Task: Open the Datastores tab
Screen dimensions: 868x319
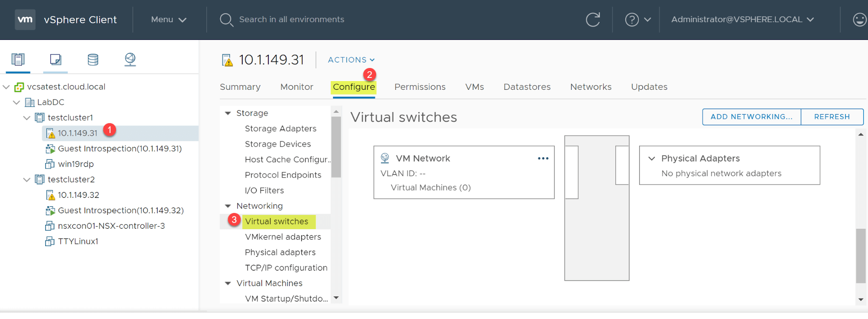Action: pyautogui.click(x=527, y=87)
